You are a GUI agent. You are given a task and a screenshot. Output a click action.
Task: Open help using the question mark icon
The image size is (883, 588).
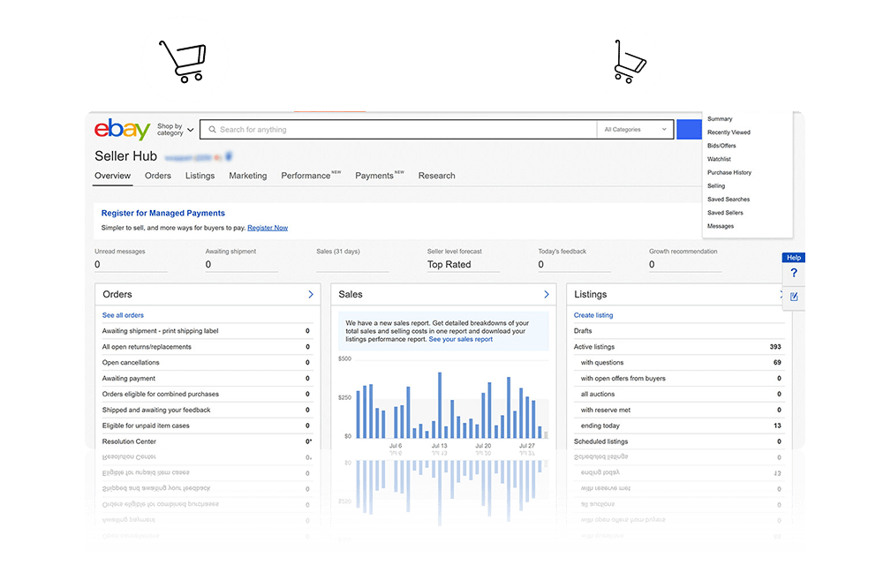pyautogui.click(x=794, y=274)
